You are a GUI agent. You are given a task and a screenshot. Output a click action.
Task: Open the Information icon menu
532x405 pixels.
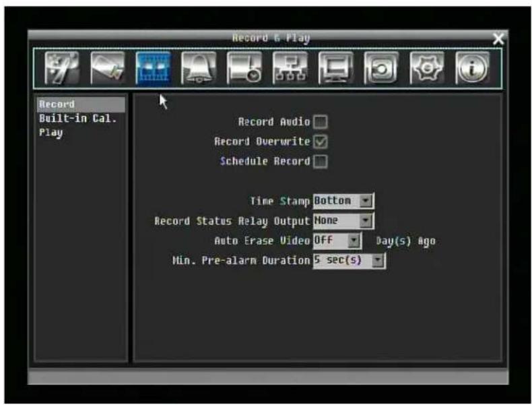[472, 68]
